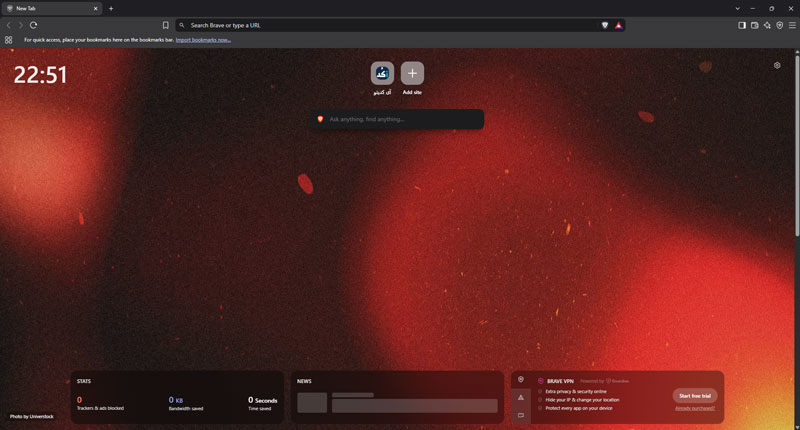Select the Talk widget tab icon
This screenshot has width=800, height=430.
pyautogui.click(x=521, y=415)
